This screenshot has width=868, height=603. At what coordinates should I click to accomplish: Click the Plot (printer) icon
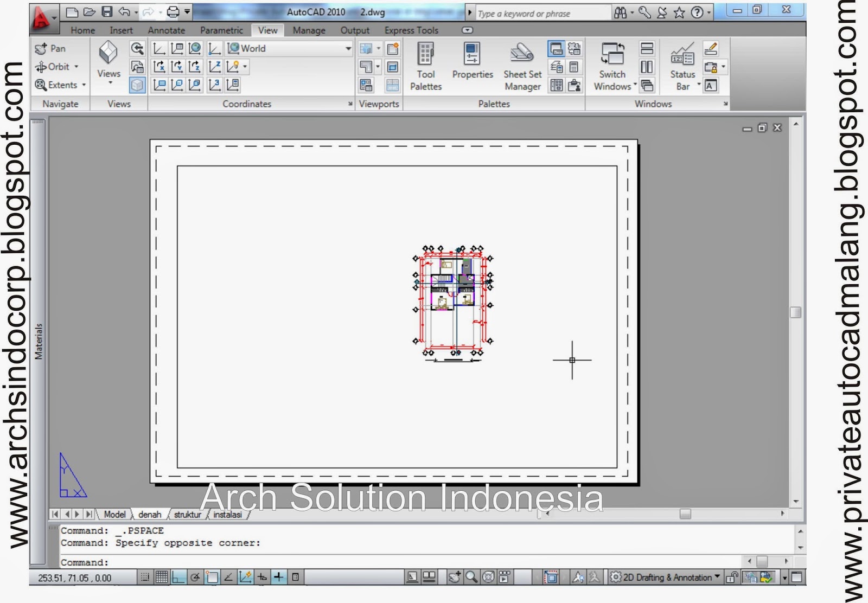(x=173, y=11)
